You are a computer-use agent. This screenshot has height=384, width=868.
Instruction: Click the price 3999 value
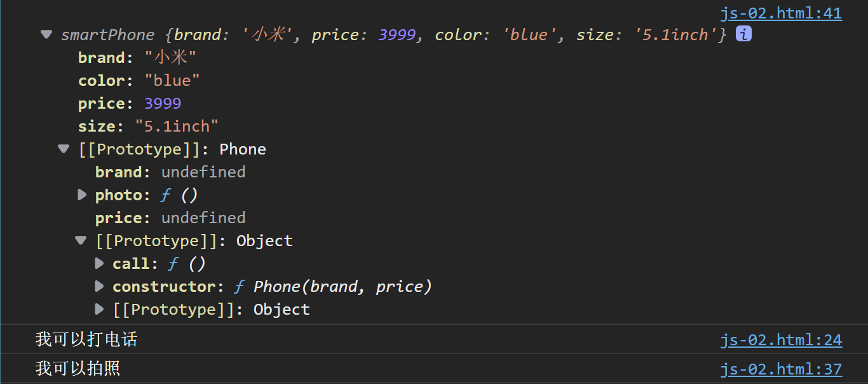pyautogui.click(x=163, y=103)
